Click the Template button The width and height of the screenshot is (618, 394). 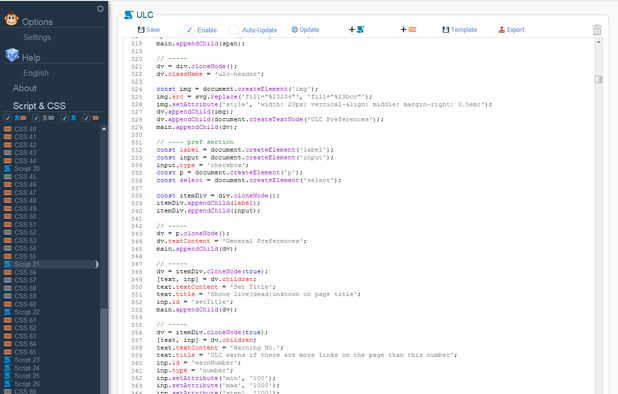click(x=460, y=30)
